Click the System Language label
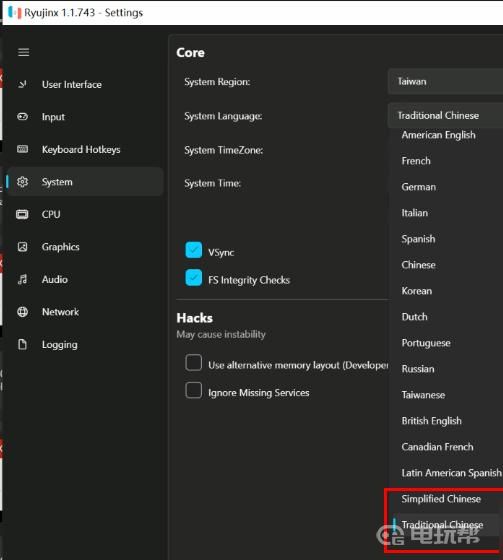The height and width of the screenshot is (560, 503). coord(223,116)
